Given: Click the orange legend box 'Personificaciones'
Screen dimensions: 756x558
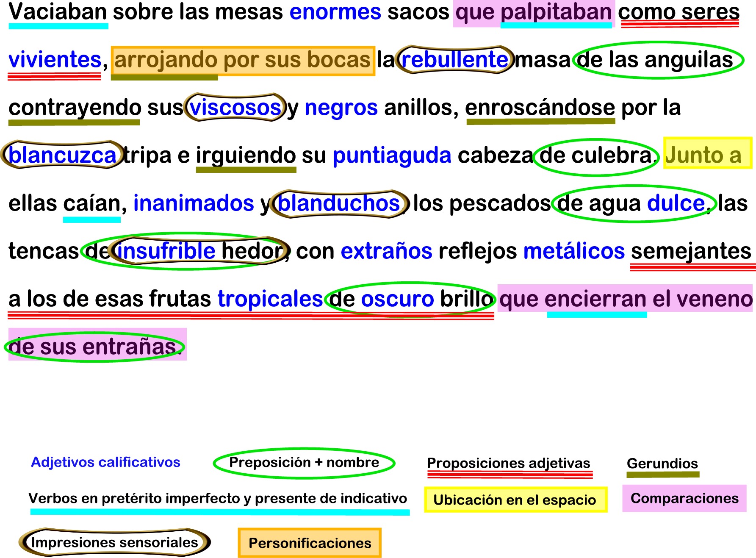Looking at the screenshot, I should pyautogui.click(x=310, y=543).
